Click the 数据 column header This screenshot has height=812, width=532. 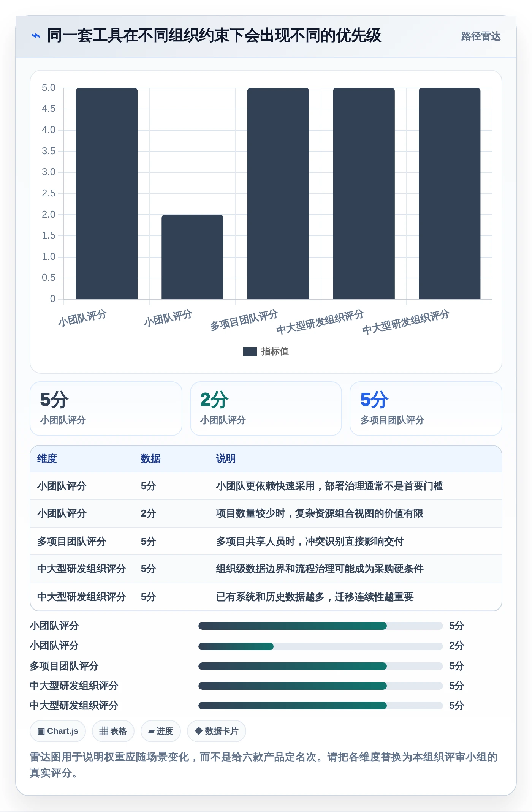click(x=150, y=459)
